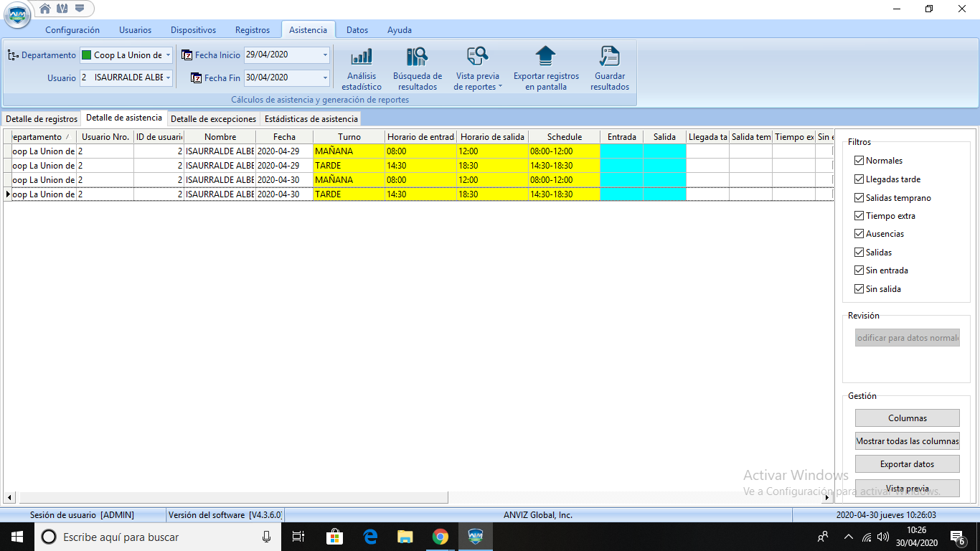Screen dimensions: 980x551
Task: Click the Columnas button
Action: click(907, 418)
